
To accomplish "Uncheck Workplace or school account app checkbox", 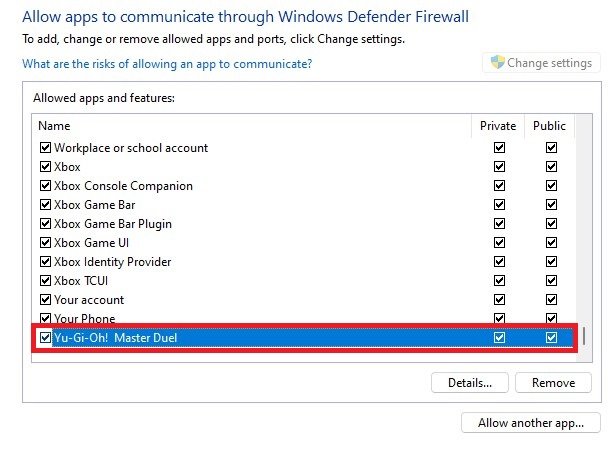I will coord(45,148).
